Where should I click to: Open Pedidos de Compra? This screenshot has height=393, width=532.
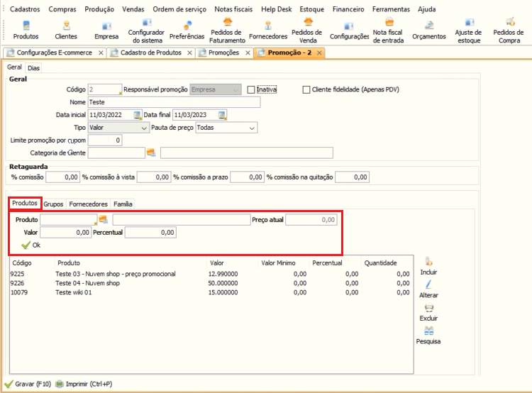point(509,31)
